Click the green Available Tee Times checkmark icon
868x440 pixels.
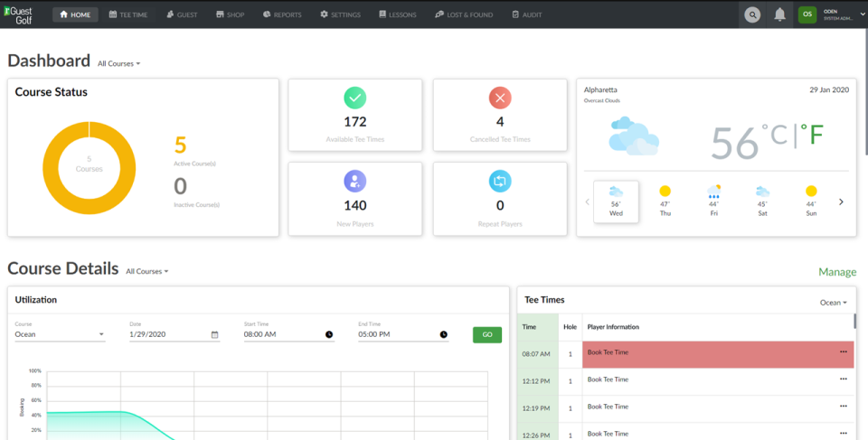pyautogui.click(x=354, y=98)
